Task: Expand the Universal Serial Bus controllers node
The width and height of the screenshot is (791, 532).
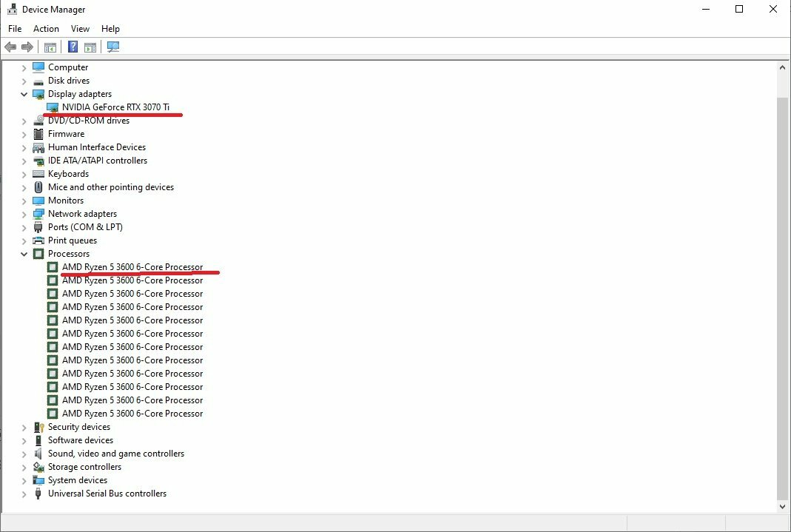Action: pos(24,494)
